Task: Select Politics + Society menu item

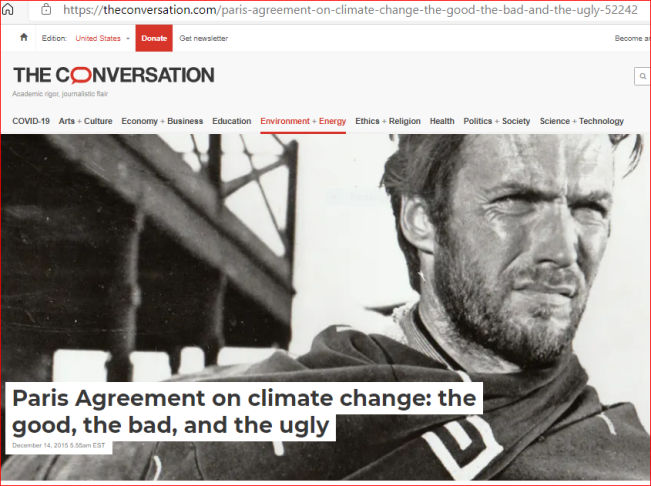Action: (497, 121)
